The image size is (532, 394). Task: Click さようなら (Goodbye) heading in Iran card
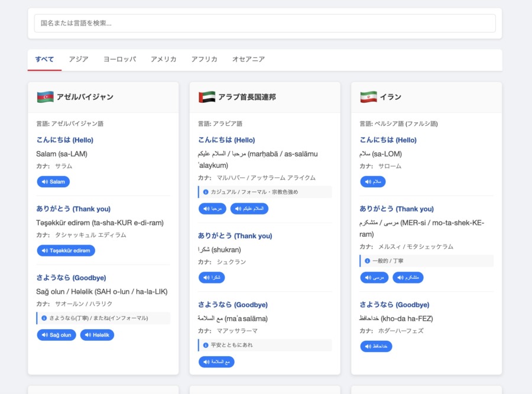pos(395,304)
